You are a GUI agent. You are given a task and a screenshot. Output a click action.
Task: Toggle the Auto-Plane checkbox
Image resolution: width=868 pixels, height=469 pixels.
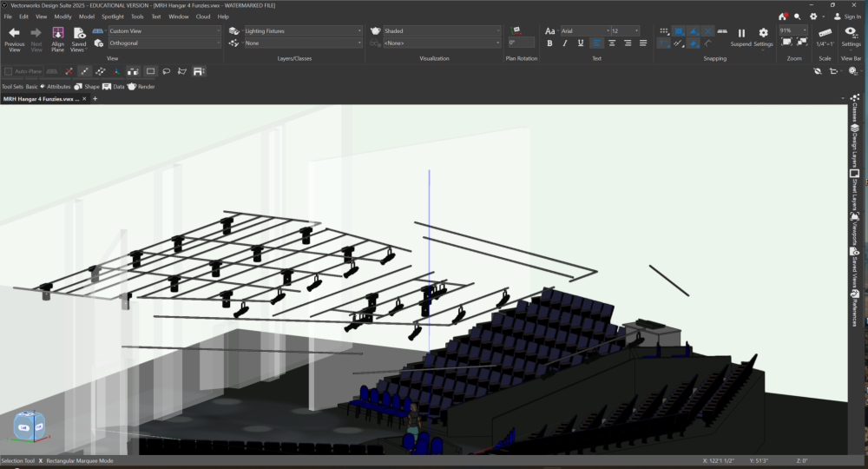(x=9, y=71)
